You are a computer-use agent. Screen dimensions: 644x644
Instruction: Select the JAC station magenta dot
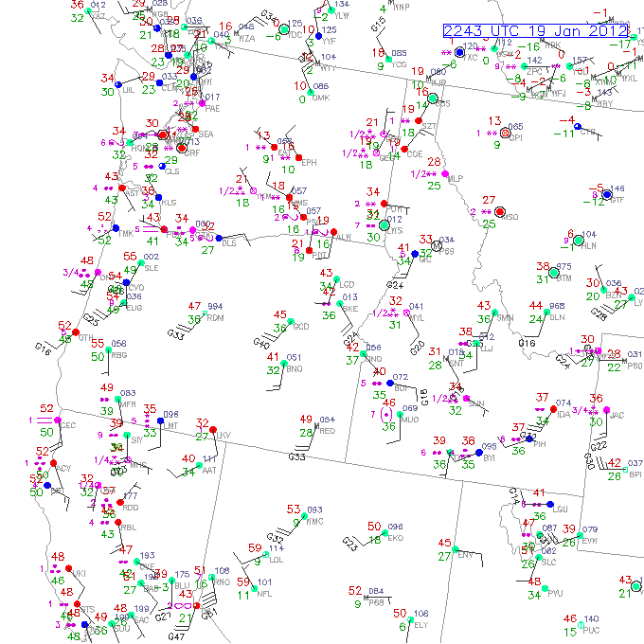pos(607,410)
